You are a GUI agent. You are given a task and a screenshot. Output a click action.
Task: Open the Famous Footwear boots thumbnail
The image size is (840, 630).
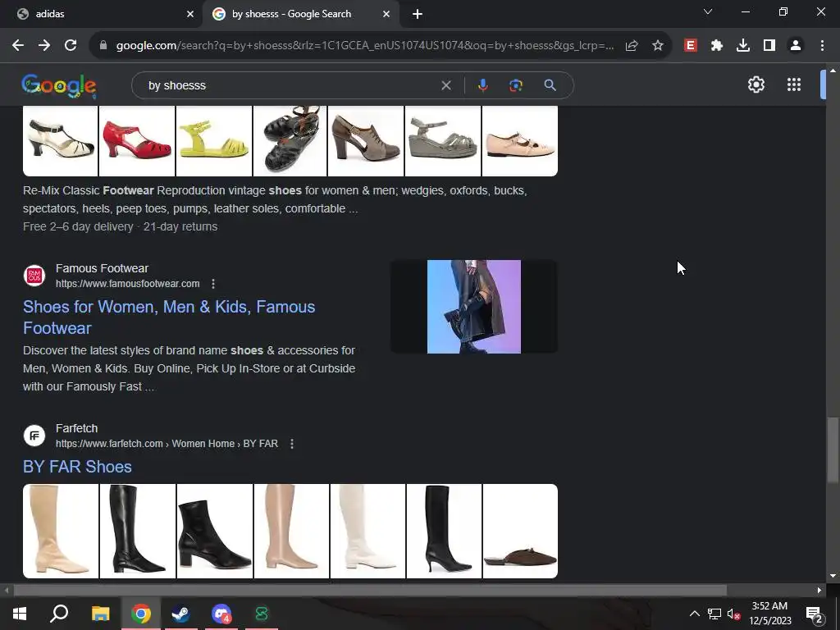(474, 307)
